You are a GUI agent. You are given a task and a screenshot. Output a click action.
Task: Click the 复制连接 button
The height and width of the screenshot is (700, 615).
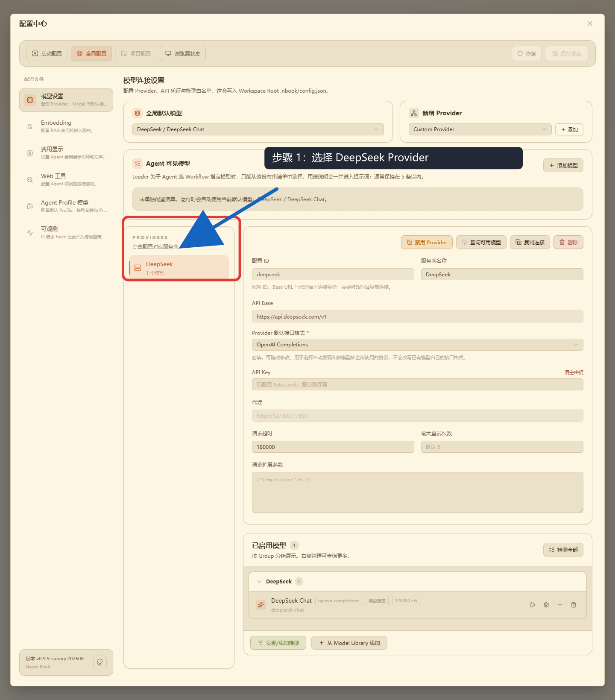tap(530, 242)
